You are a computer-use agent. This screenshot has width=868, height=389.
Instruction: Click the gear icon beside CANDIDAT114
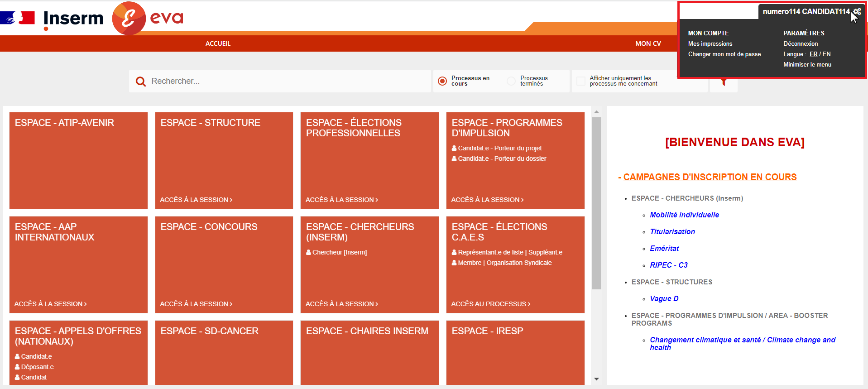coord(857,11)
